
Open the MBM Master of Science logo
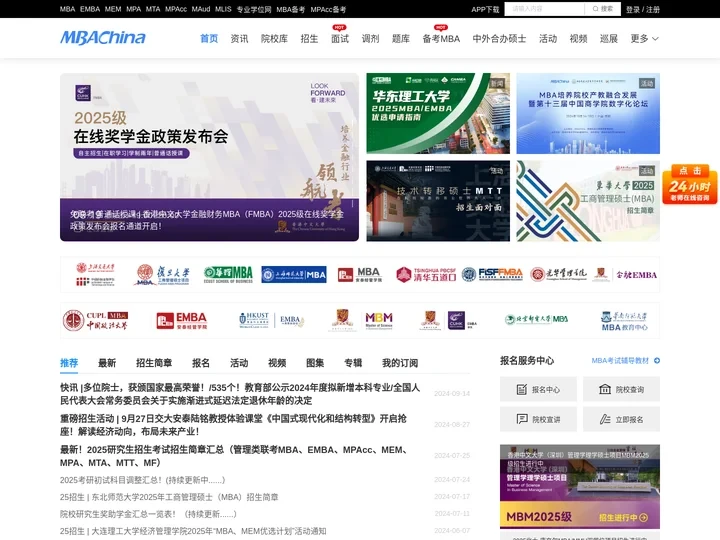point(360,320)
